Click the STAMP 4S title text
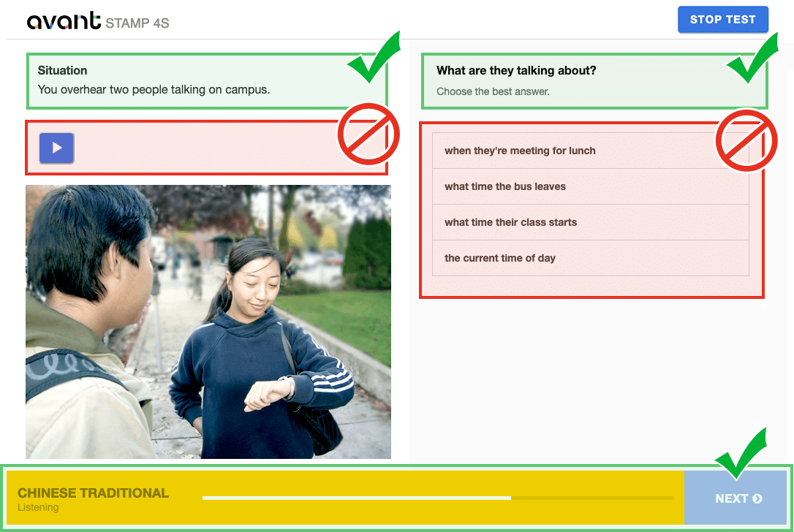 tap(137, 23)
